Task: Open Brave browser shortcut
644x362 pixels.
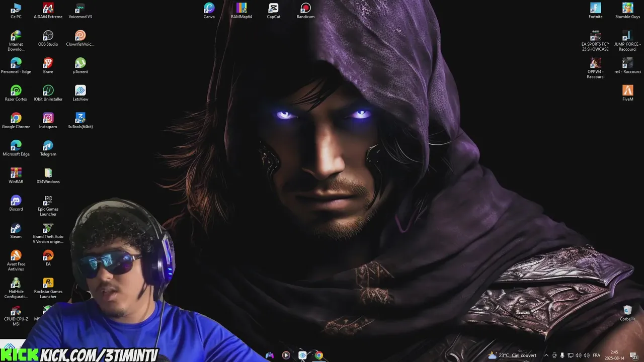Action: (48, 66)
